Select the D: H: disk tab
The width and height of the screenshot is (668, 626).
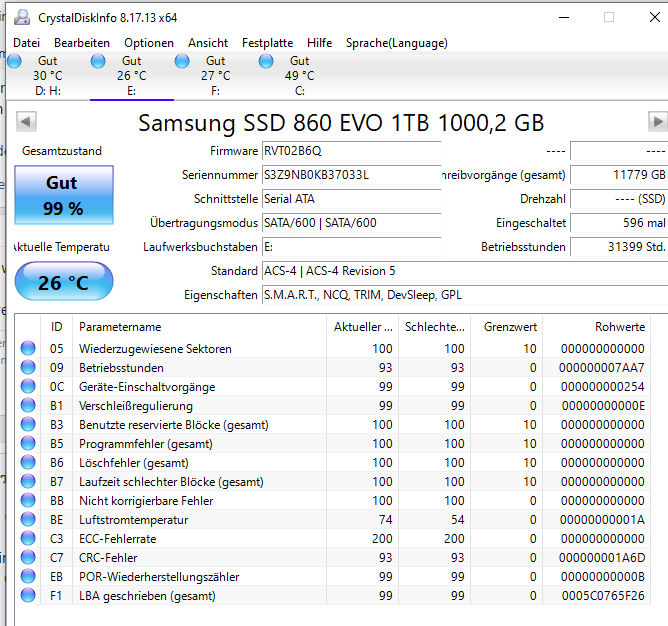pyautogui.click(x=48, y=76)
